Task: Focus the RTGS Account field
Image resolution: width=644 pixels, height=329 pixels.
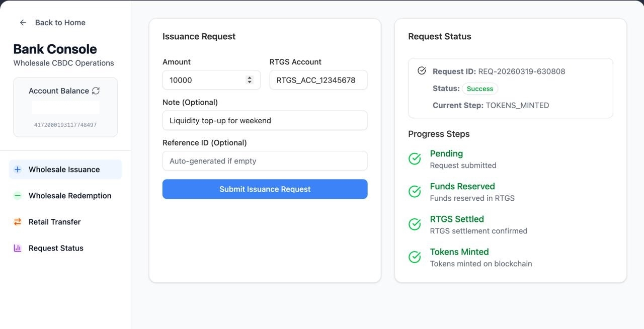Action: 318,80
